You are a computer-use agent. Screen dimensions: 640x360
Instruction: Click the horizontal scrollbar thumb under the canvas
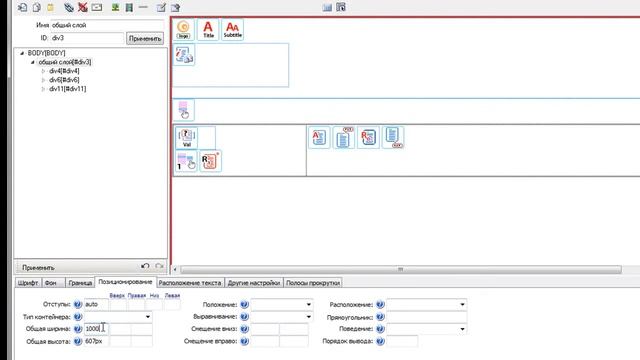(401, 269)
